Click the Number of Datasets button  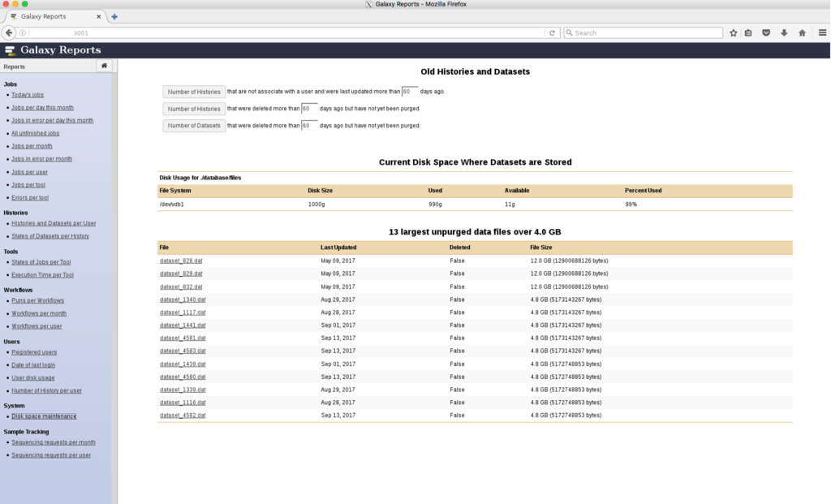pos(194,126)
